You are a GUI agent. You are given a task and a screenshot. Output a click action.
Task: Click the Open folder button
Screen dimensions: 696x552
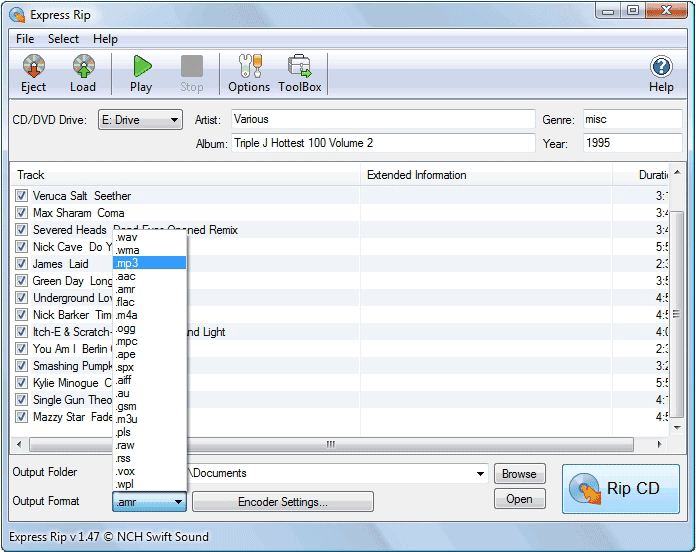519,499
